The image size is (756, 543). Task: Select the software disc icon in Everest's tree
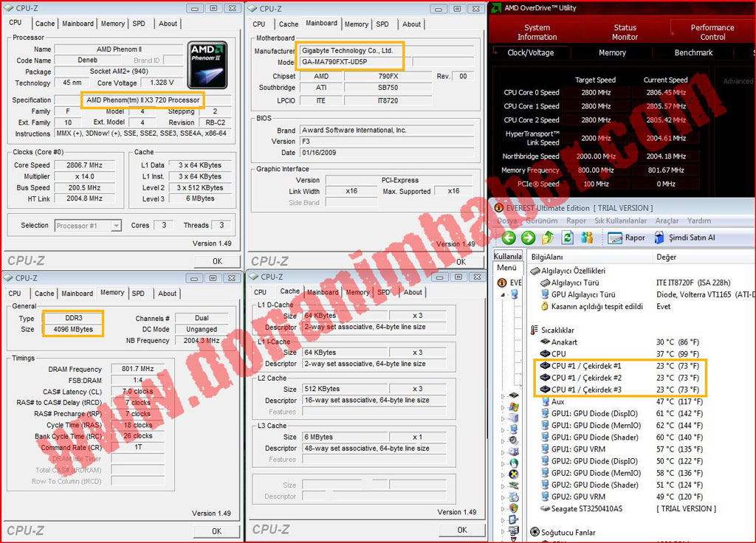click(514, 497)
